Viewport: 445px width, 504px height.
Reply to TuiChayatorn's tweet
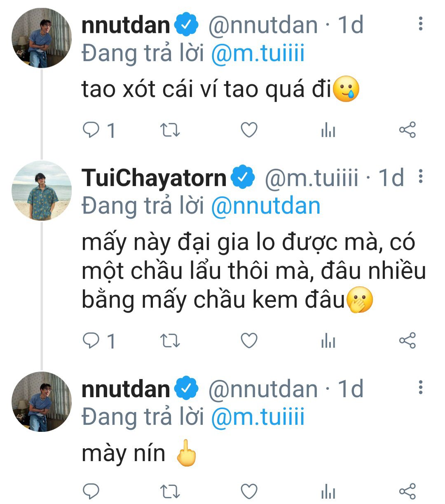coord(91,341)
